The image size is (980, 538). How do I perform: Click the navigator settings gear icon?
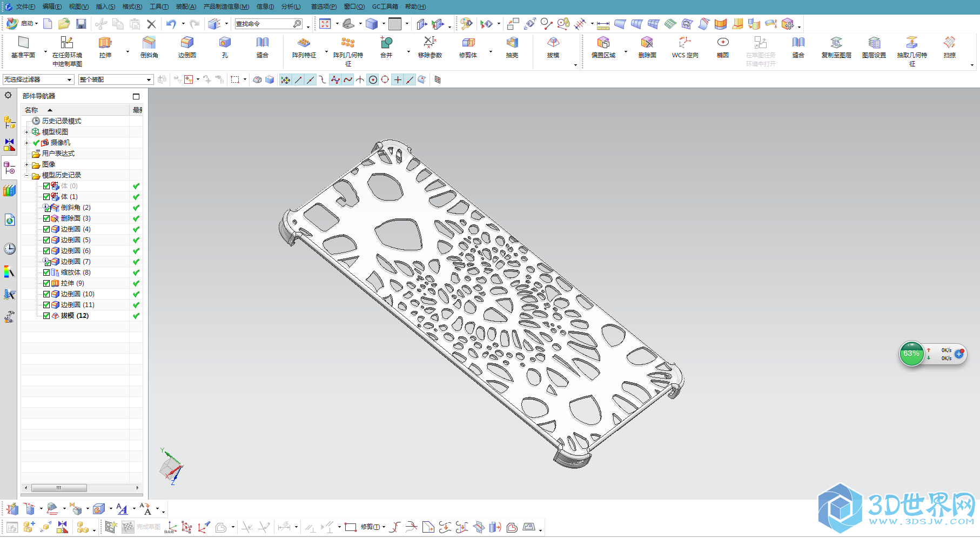[x=8, y=95]
